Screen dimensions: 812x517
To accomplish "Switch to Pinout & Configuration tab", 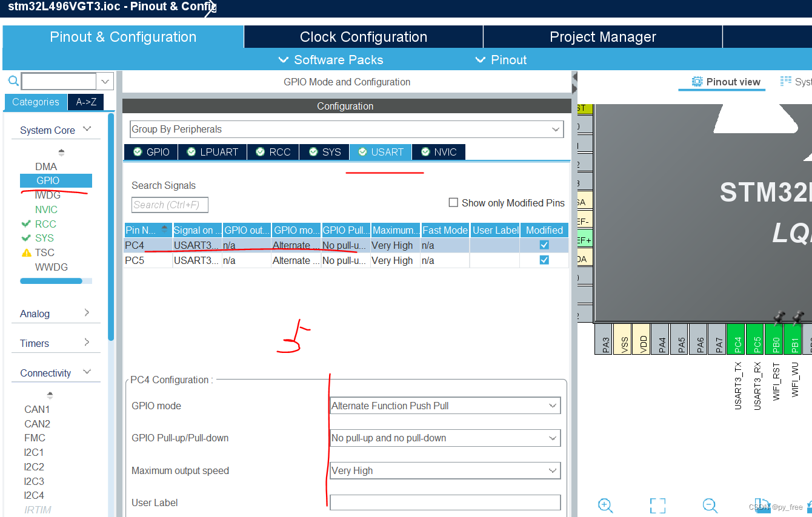I will tap(123, 37).
